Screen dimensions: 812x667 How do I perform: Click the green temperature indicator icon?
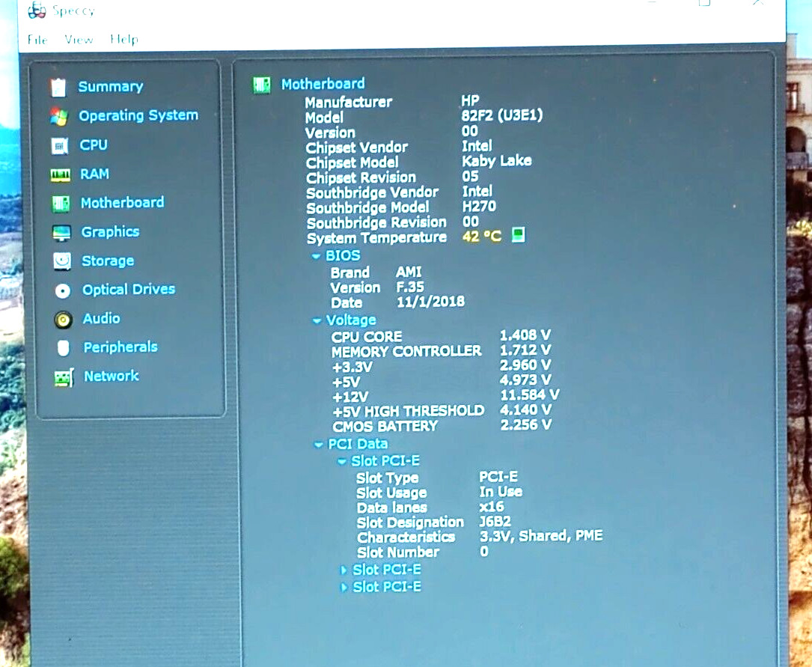(518, 234)
